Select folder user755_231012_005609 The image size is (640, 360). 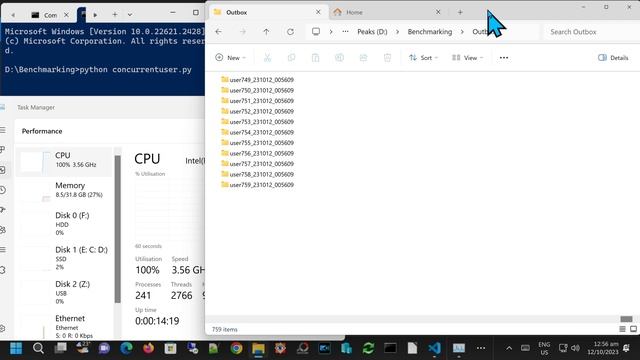tap(257, 143)
